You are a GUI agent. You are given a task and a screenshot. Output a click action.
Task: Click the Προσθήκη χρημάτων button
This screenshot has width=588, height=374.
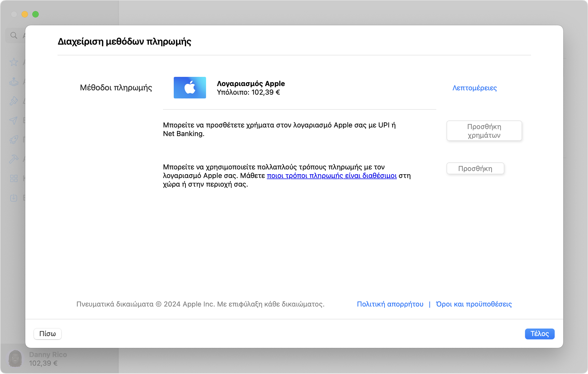point(484,131)
